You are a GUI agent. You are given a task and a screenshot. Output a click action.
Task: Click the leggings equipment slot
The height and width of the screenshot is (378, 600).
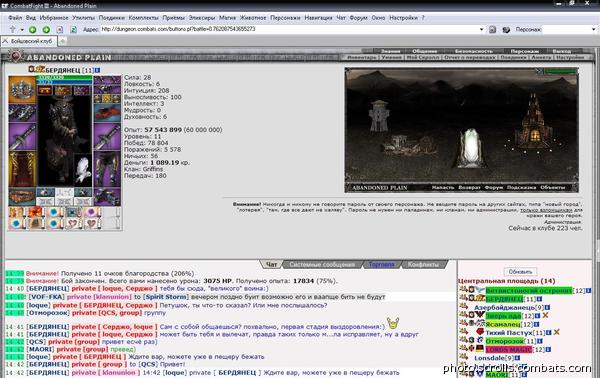tap(107, 169)
